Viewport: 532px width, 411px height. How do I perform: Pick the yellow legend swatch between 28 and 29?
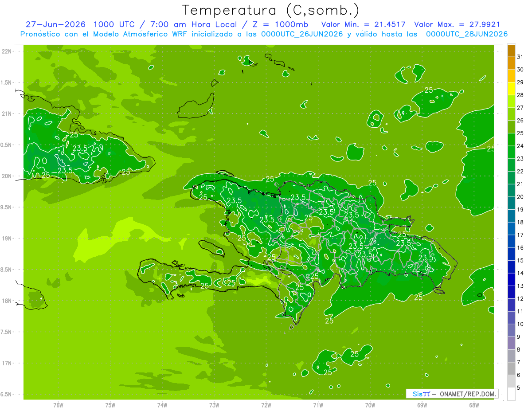point(511,89)
